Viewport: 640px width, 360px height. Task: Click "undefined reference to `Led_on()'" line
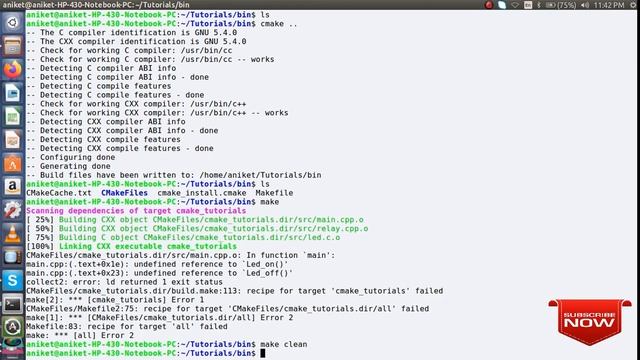[x=157, y=264]
